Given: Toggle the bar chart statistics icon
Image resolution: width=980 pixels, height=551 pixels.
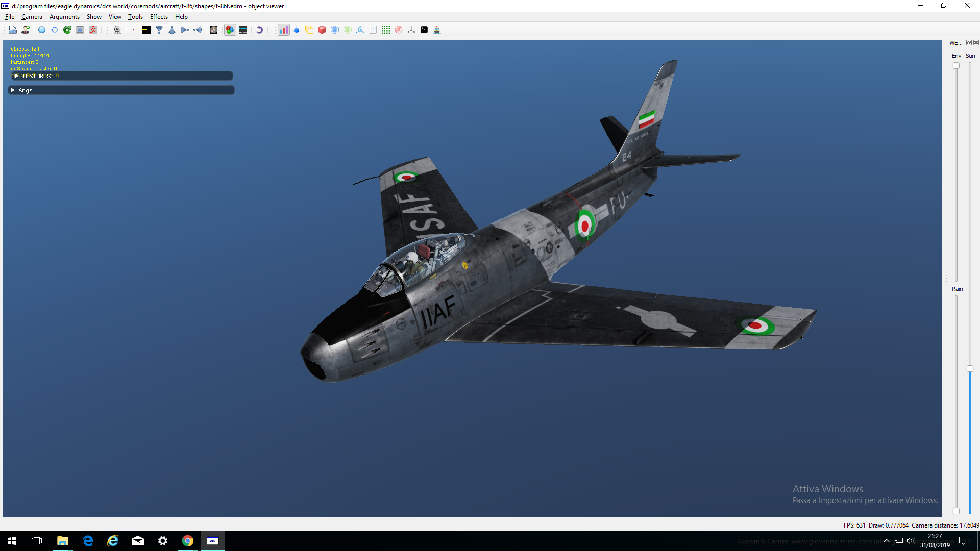Looking at the screenshot, I should (x=284, y=30).
